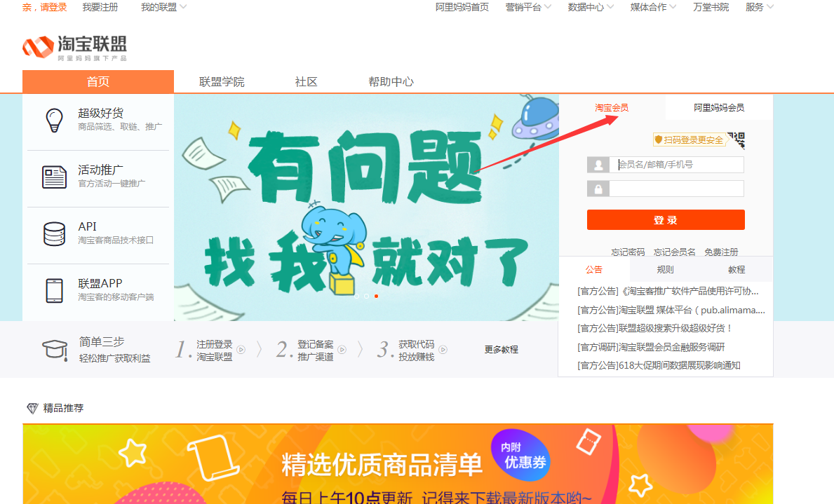Switch to the 阿里妈妈会员 login tab
Screen dimensions: 834x504
click(718, 107)
